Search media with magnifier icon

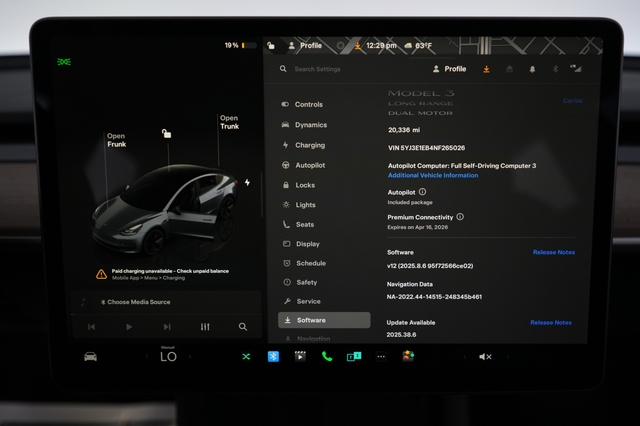243,327
